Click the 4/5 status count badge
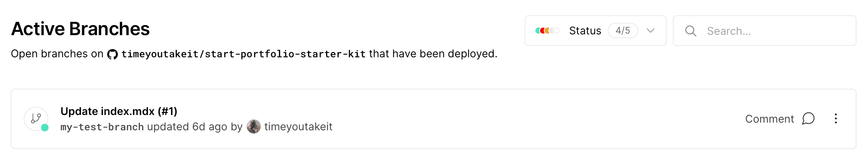This screenshot has height=162, width=868. [623, 31]
